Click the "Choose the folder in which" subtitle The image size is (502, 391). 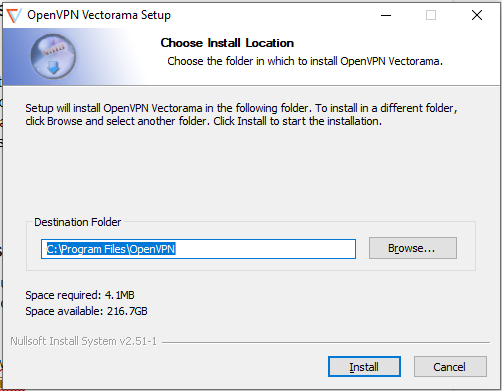(305, 61)
